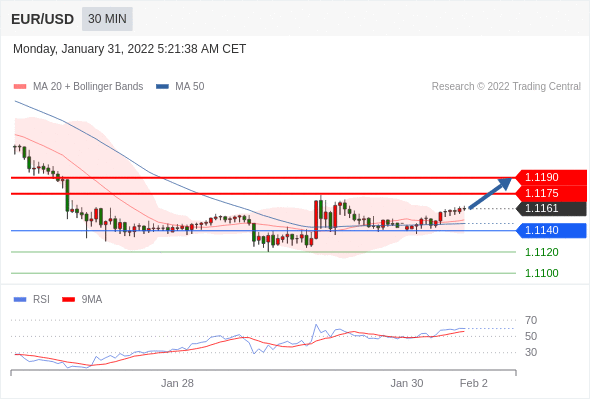Viewport: 590px width, 400px height.
Task: Click the Jan 28 axis date label
Action: [x=177, y=383]
